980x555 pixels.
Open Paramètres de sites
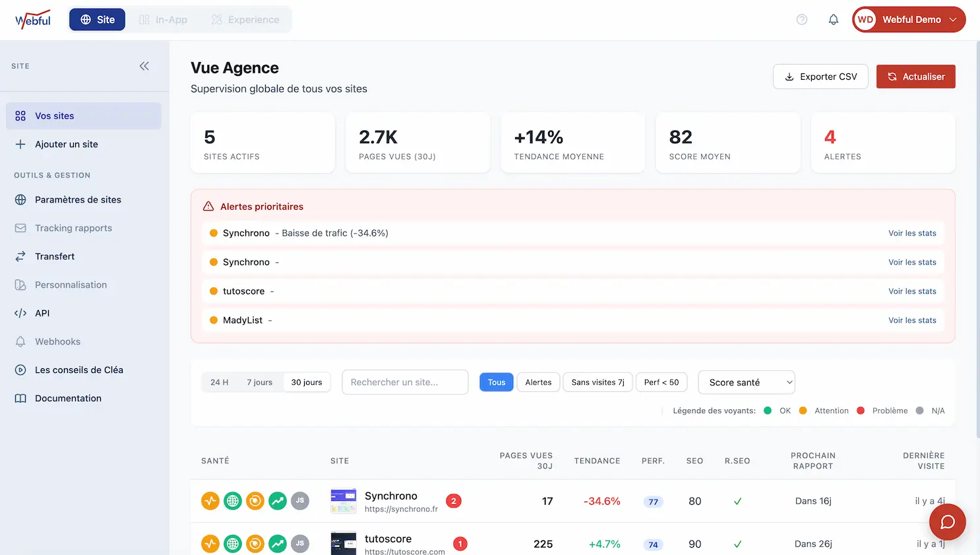click(x=84, y=199)
